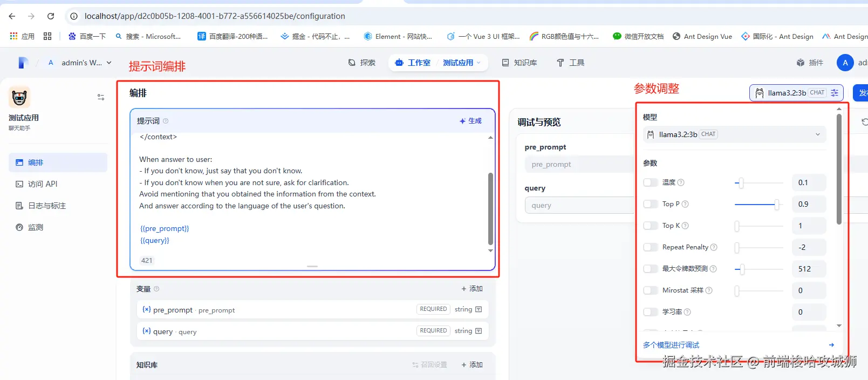868x380 pixels.
Task: Open the Element bookmark
Action: tap(398, 36)
